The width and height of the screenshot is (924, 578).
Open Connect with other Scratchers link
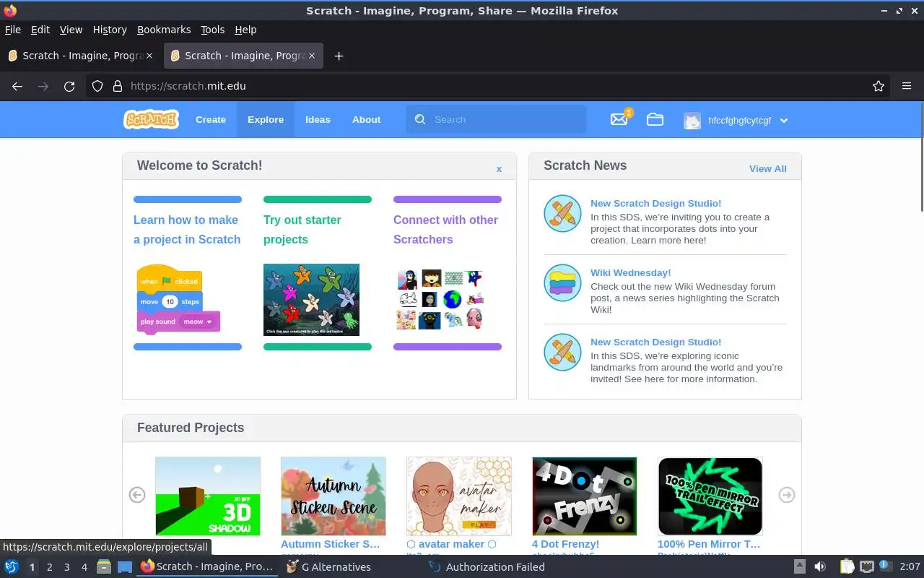click(445, 230)
